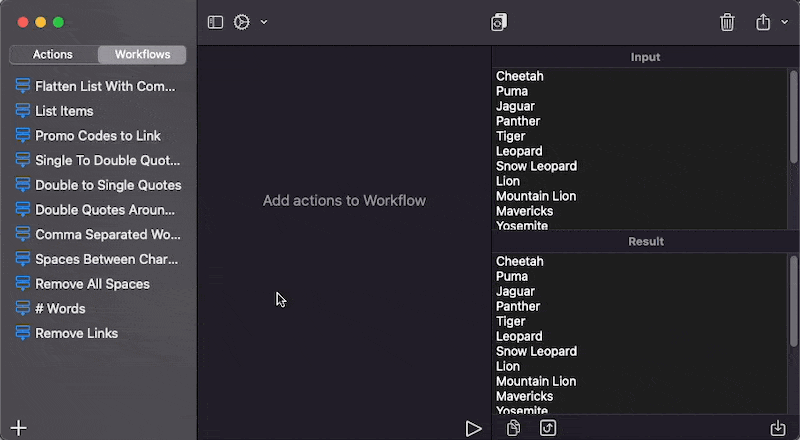800x440 pixels.
Task: Click workflow icon beside Remove Links
Action: [23, 333]
